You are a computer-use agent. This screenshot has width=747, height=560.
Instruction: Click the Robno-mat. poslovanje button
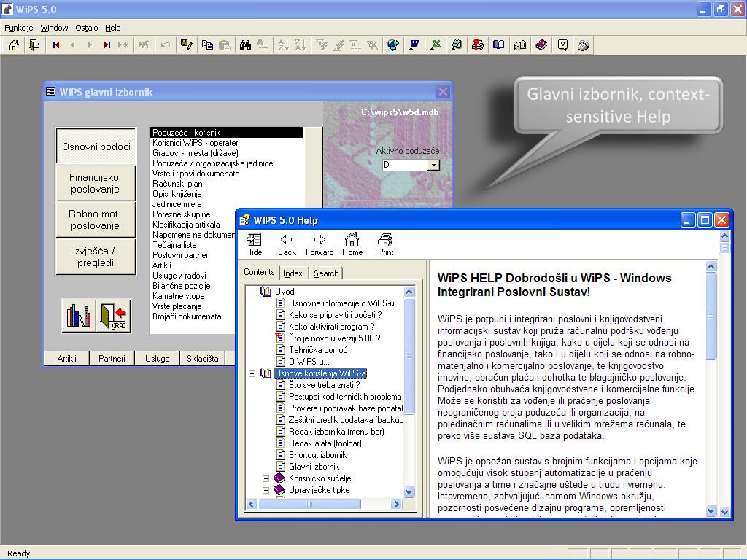(x=96, y=220)
